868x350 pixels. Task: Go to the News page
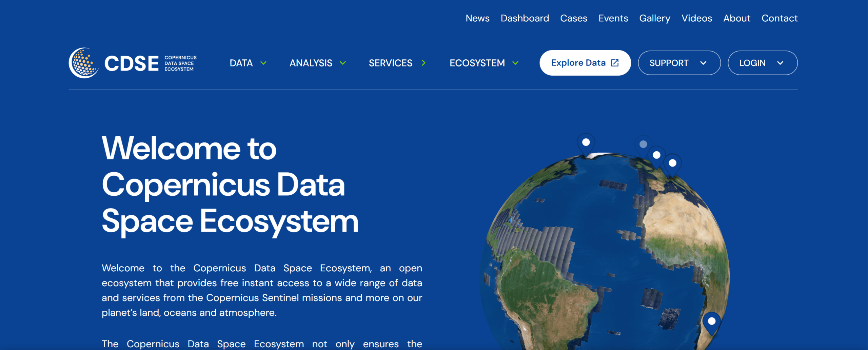click(x=477, y=18)
